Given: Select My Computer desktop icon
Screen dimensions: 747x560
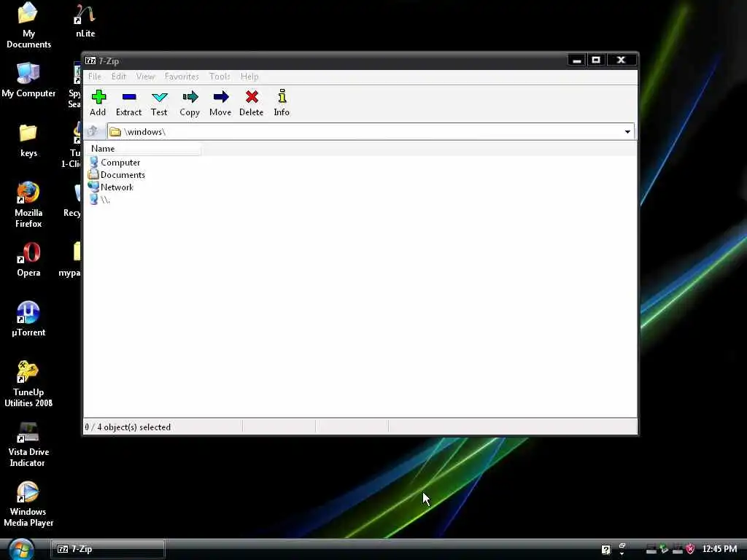Looking at the screenshot, I should [x=28, y=80].
